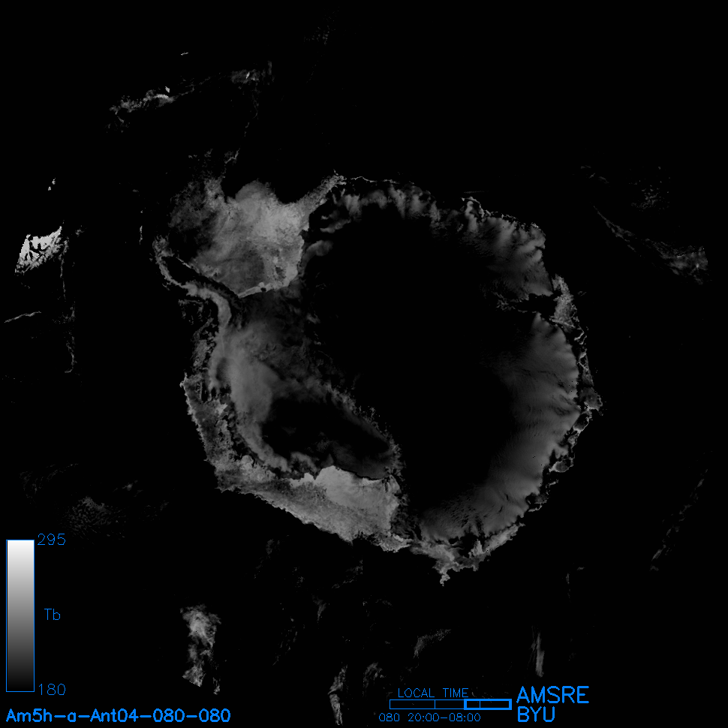Select the highlighted segment of time bar
This screenshot has height=728, width=728.
click(x=488, y=704)
